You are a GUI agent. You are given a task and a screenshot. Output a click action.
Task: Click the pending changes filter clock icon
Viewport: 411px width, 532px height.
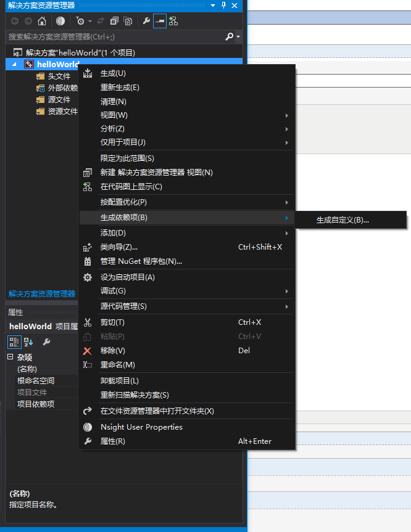click(x=80, y=21)
